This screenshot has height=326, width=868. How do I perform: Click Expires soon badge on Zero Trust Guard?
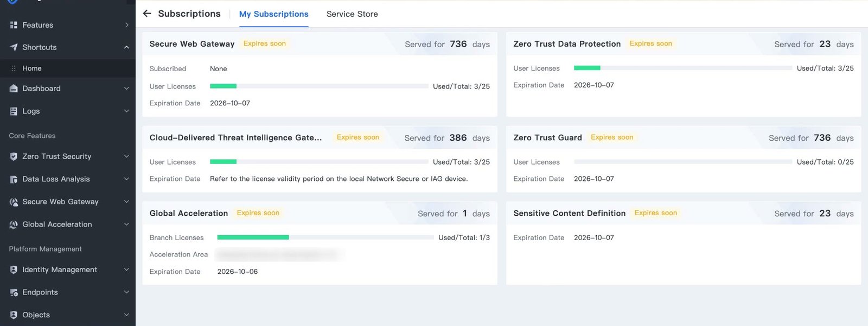[612, 137]
